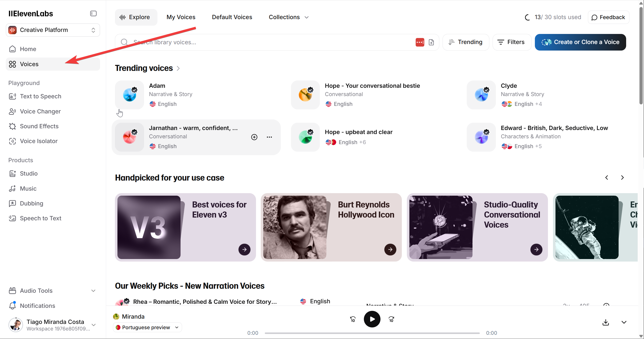Click the upload audio file icon in search
644x339 pixels.
[x=431, y=42]
